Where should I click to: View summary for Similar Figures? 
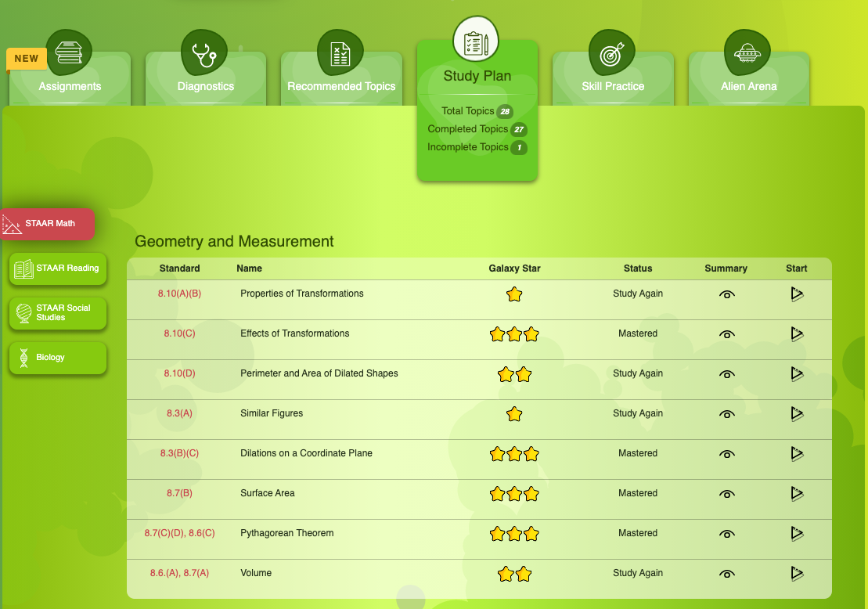[x=727, y=414]
